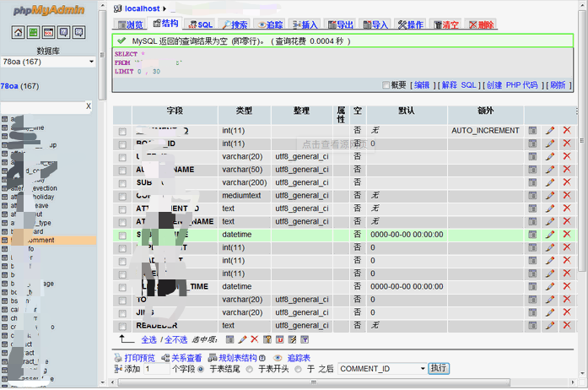Click 解释 SQL link
Screen dimensions: 588x390
click(x=459, y=85)
